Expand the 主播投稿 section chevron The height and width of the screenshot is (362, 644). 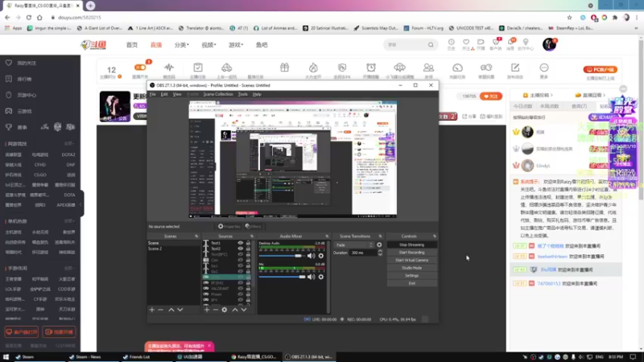551,95
